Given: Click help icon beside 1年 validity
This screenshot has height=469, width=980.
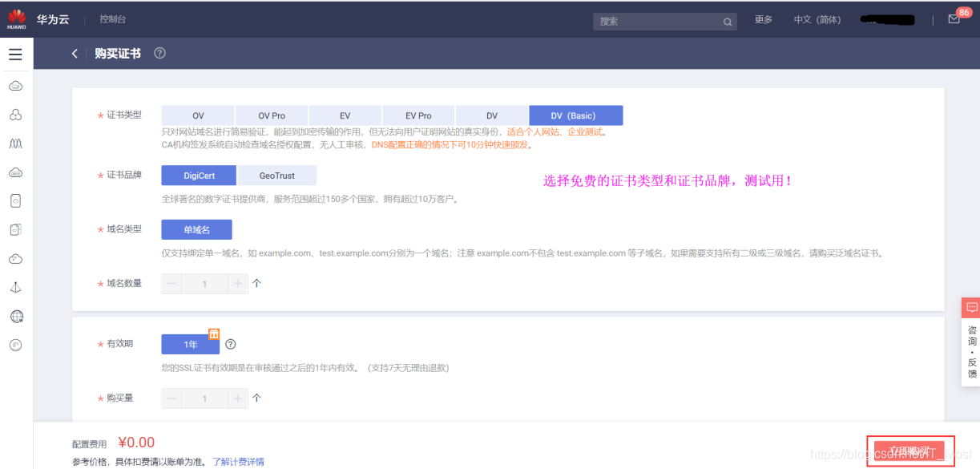Looking at the screenshot, I should 231,344.
